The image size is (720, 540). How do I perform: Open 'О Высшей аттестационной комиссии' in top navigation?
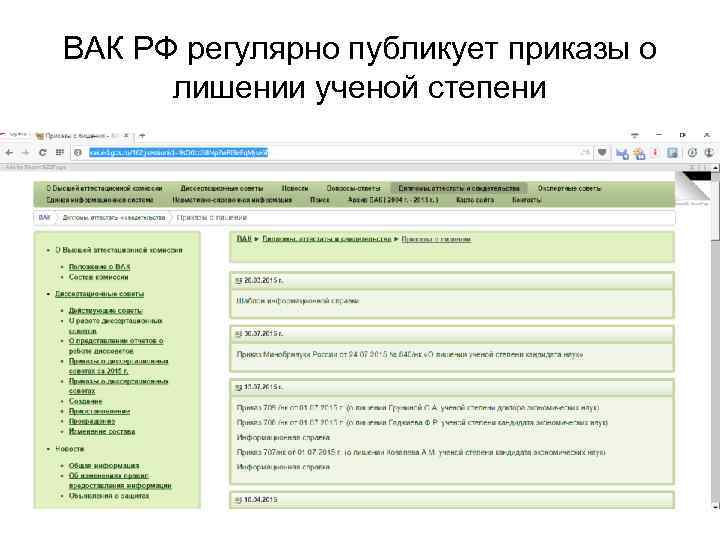104,188
